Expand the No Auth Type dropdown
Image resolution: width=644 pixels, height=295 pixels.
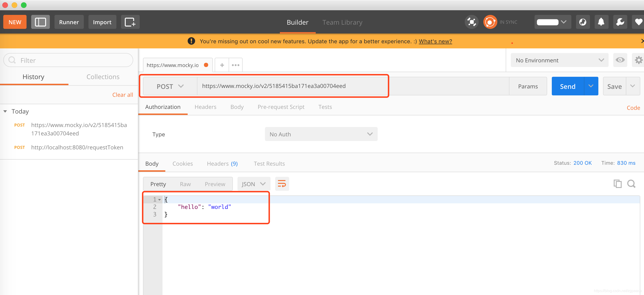tap(320, 134)
